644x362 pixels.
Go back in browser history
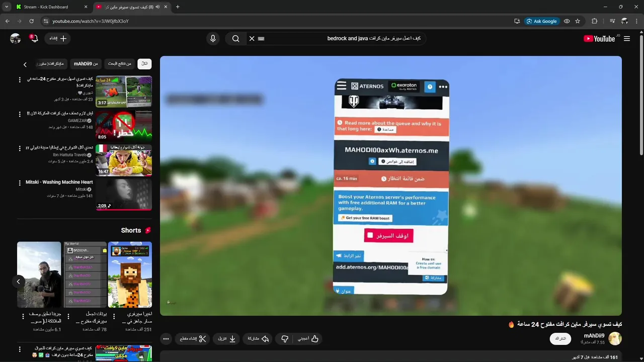click(7, 21)
